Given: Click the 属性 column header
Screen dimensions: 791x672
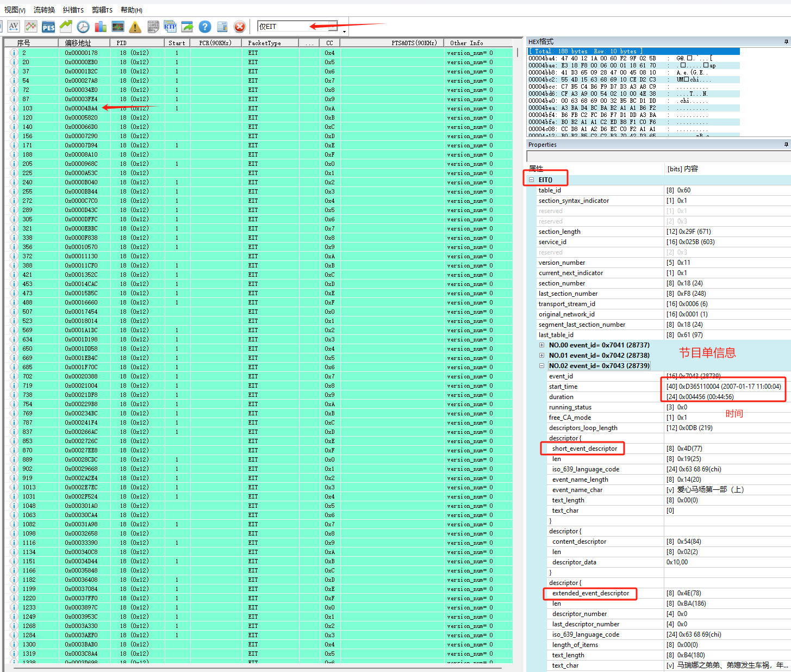Looking at the screenshot, I should click(596, 169).
